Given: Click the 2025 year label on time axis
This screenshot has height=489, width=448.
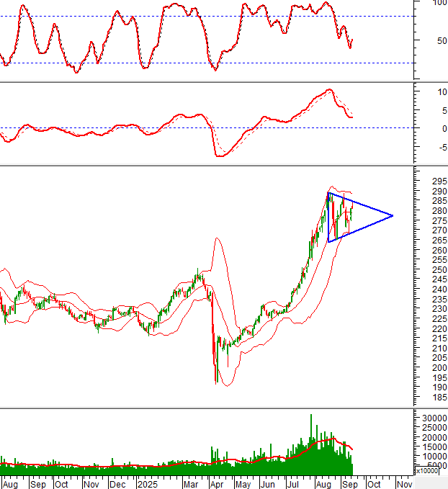Looking at the screenshot, I should pyautogui.click(x=148, y=485).
